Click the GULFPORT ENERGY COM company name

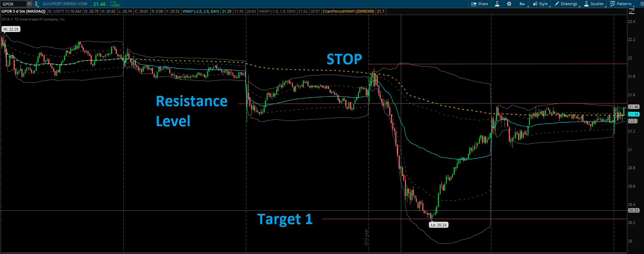point(65,4)
